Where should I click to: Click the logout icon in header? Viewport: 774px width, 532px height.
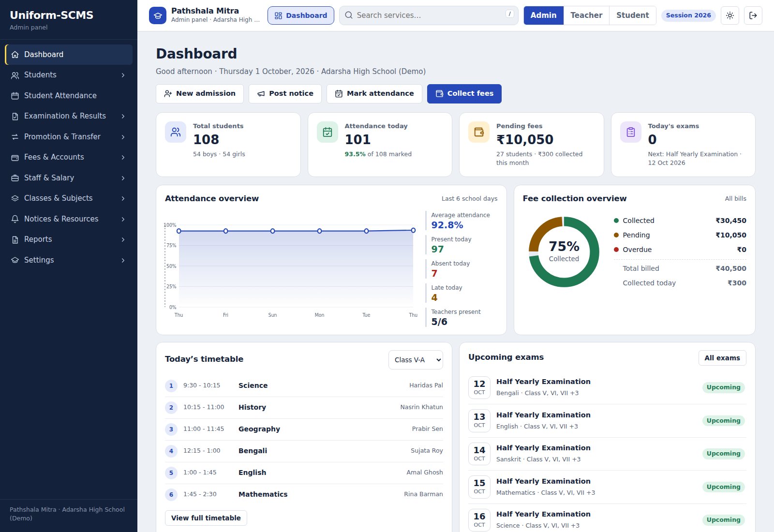tap(753, 15)
